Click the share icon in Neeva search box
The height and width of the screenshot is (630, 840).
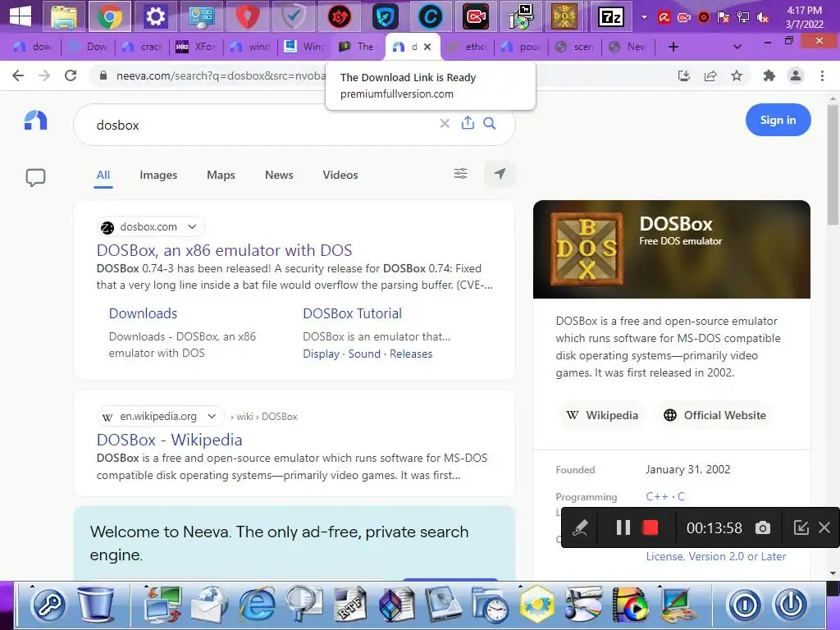pyautogui.click(x=468, y=123)
